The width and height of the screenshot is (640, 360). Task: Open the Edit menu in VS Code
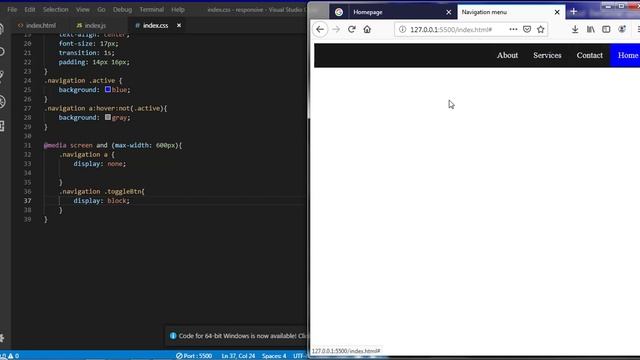click(x=29, y=9)
